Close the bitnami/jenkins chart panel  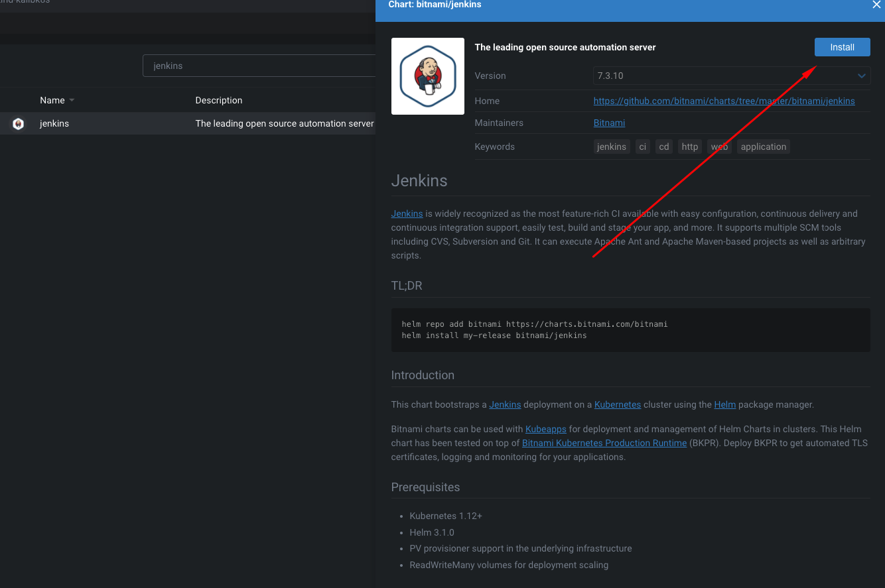tap(876, 5)
